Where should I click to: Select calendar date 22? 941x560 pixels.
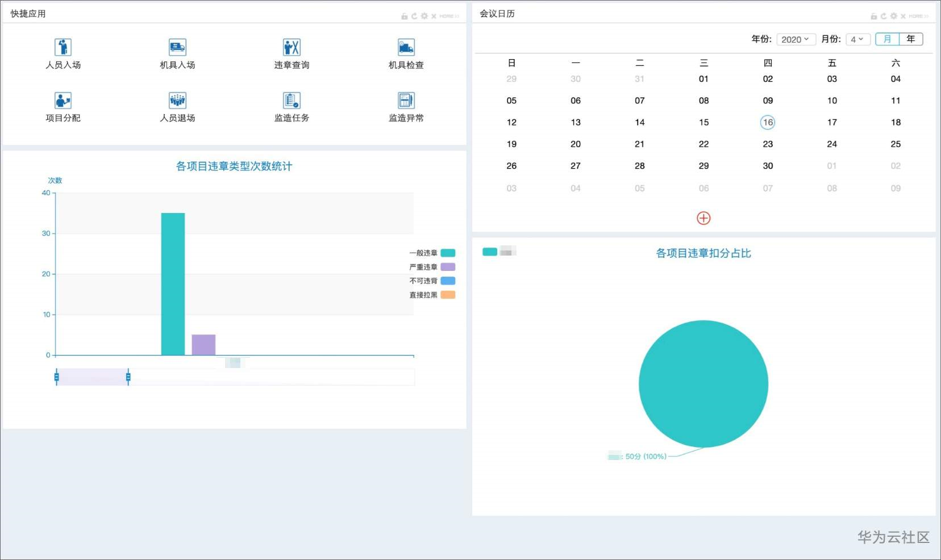point(703,144)
